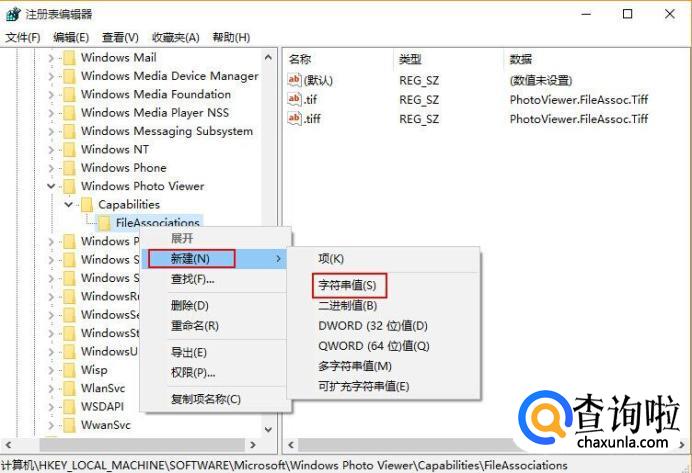Open the 收藏夹(A) menu
The width and height of the screenshot is (692, 473).
click(176, 38)
